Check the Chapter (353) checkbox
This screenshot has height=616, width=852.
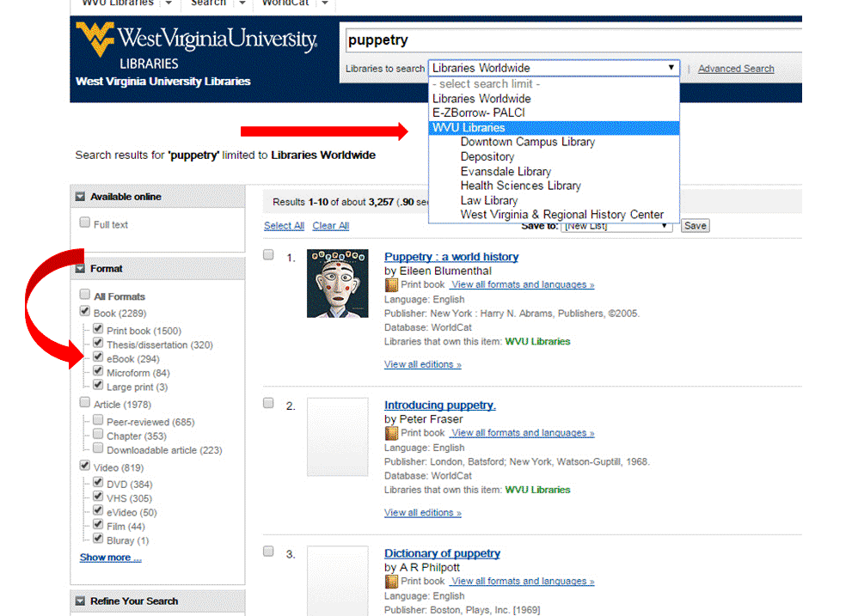click(98, 434)
